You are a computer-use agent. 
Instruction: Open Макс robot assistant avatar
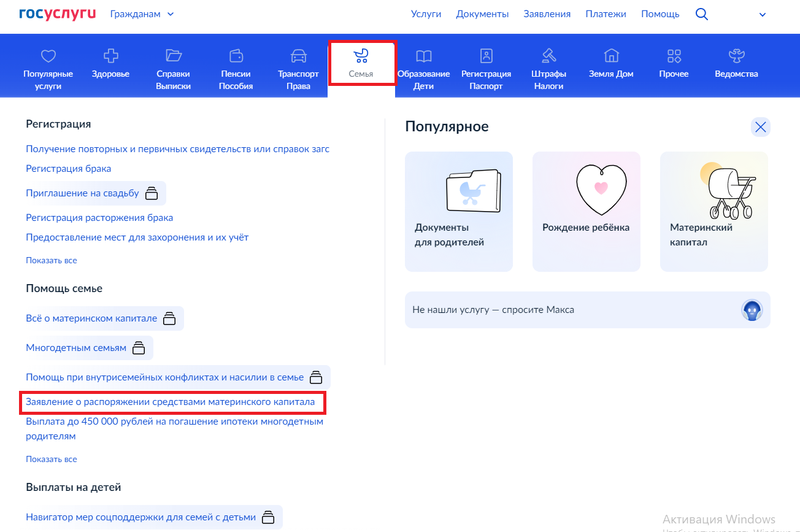click(752, 310)
